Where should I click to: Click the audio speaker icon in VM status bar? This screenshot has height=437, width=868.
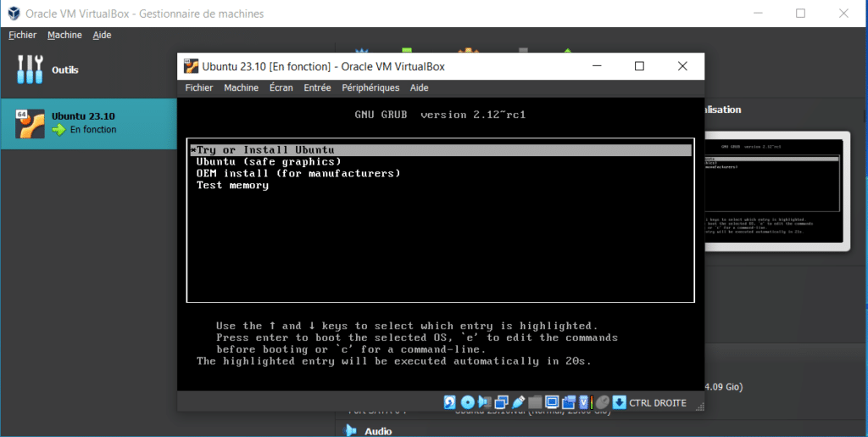click(x=484, y=402)
